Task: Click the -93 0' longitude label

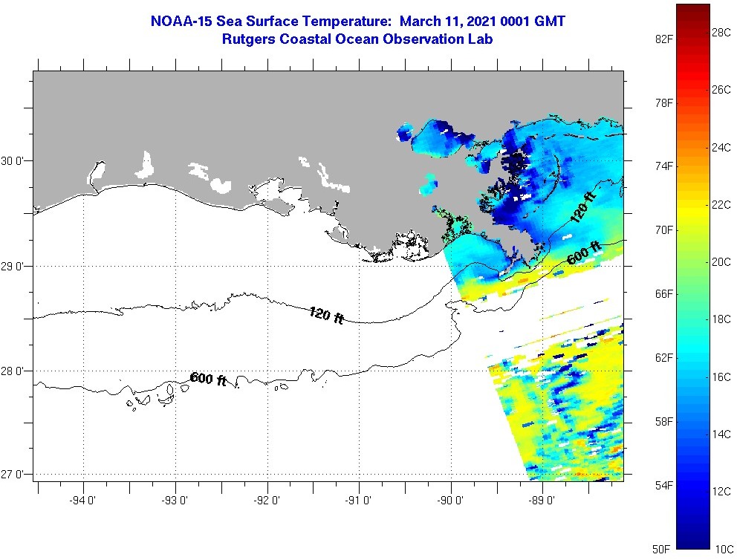Action: [175, 501]
